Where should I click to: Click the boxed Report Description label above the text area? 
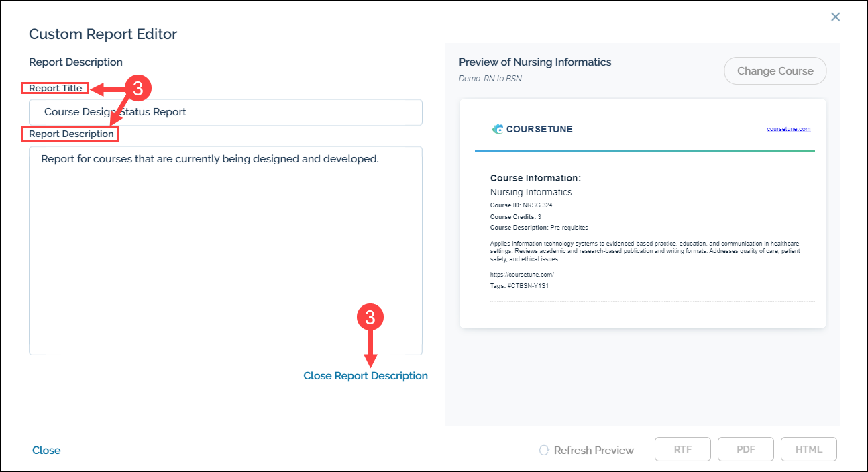click(71, 134)
